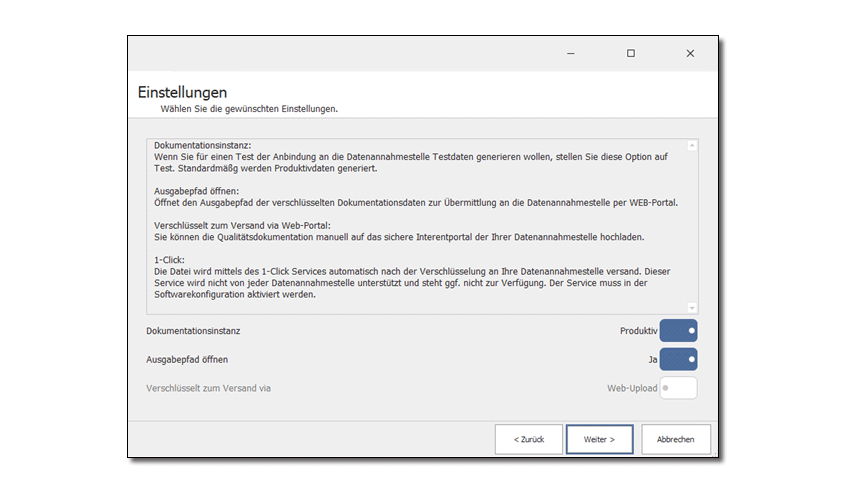Screen dimensions: 846x494
Task: Toggle the Web-Upload switch
Action: tap(678, 388)
